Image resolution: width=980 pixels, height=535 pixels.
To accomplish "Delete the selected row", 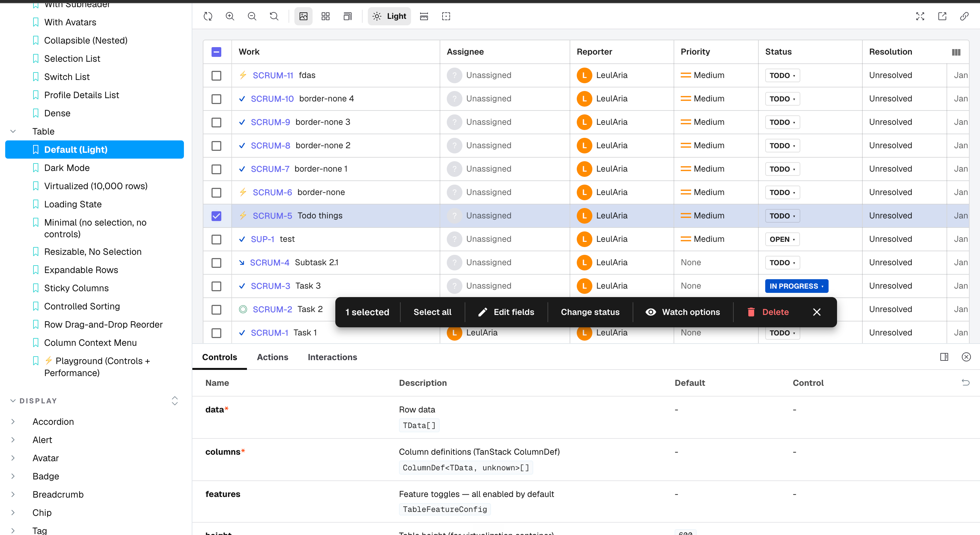I will [768, 312].
